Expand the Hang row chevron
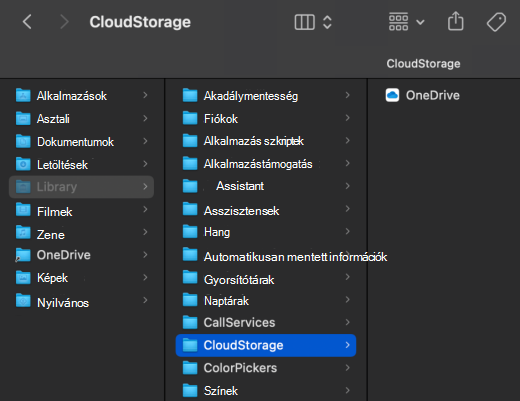The height and width of the screenshot is (401, 520). pyautogui.click(x=347, y=231)
